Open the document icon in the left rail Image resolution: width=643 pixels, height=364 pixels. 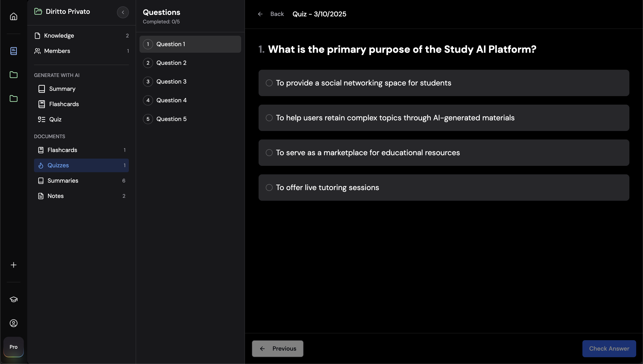(x=13, y=51)
